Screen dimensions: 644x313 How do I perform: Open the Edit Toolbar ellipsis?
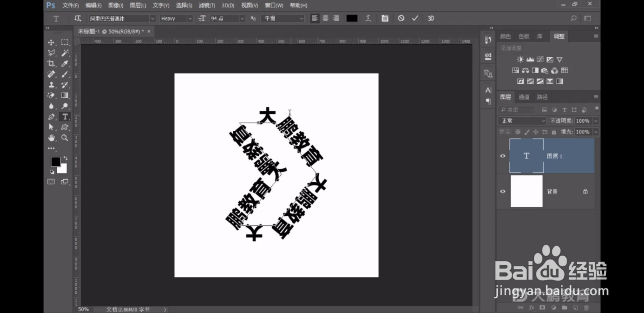click(x=51, y=148)
